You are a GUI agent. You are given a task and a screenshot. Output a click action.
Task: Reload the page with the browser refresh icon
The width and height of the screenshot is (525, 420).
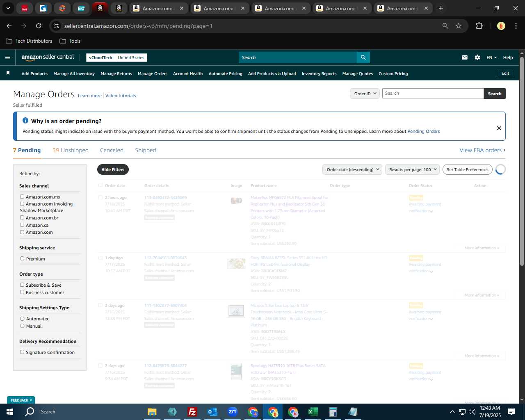(39, 26)
